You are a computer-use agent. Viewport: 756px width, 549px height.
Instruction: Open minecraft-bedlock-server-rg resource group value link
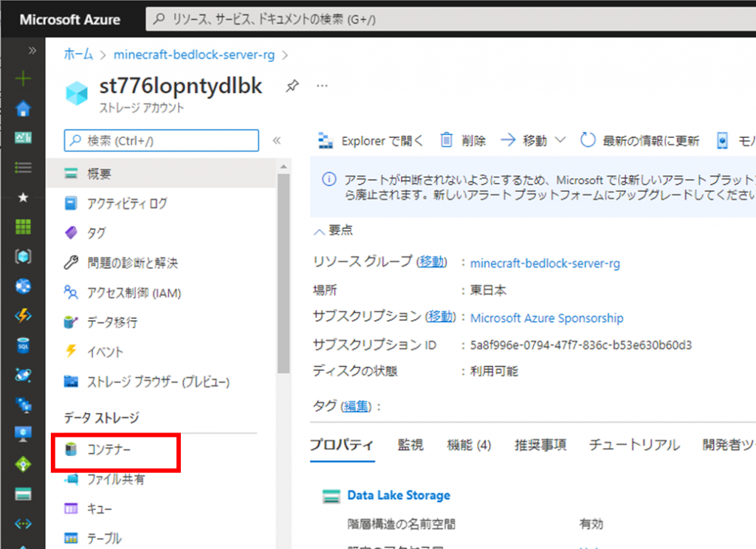[x=546, y=263]
